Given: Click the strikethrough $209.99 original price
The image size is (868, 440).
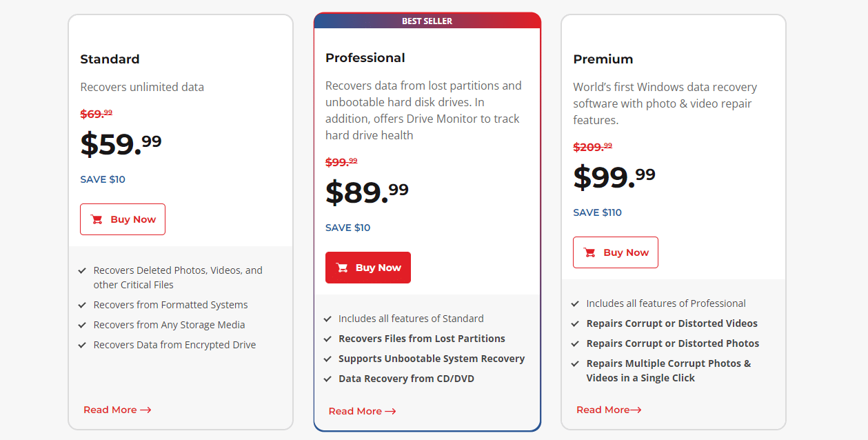Looking at the screenshot, I should tap(592, 146).
